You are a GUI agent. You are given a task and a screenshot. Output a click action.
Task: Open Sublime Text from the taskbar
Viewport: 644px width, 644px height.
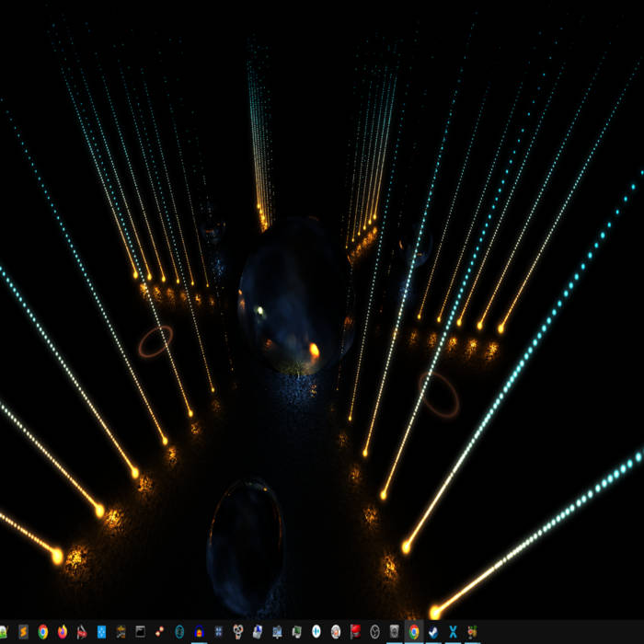coord(23,632)
